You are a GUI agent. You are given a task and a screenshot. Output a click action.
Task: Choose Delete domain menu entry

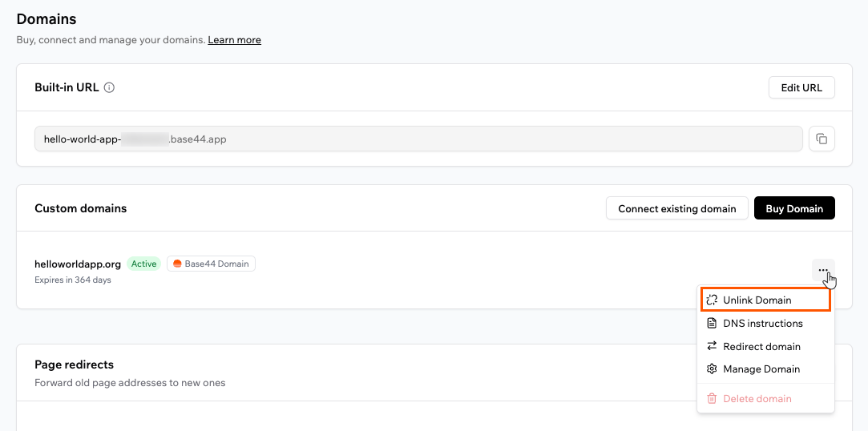tap(765, 398)
